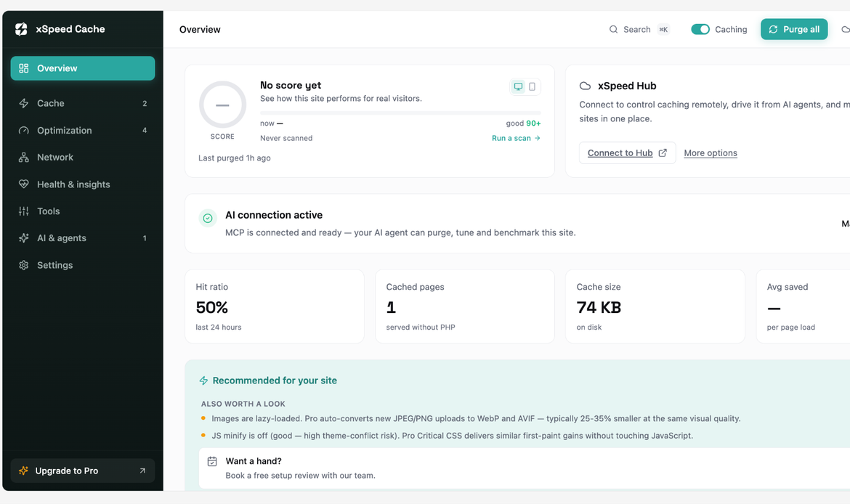Toggle the Caching switch off
The image size is (850, 504).
point(700,29)
